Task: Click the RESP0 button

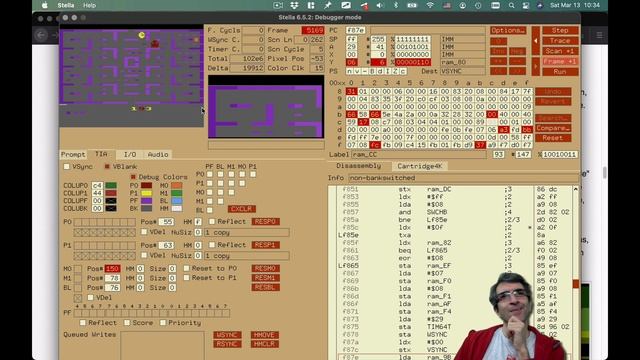Action: click(x=265, y=221)
